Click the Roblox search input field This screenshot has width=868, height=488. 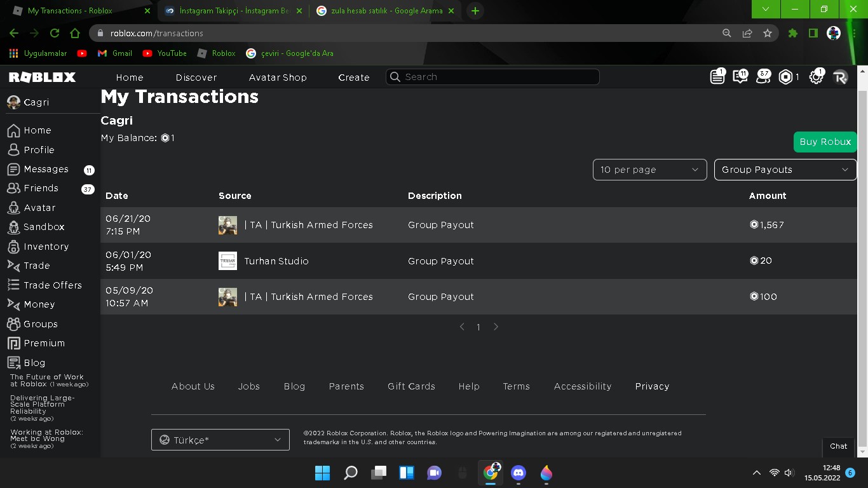tap(492, 77)
